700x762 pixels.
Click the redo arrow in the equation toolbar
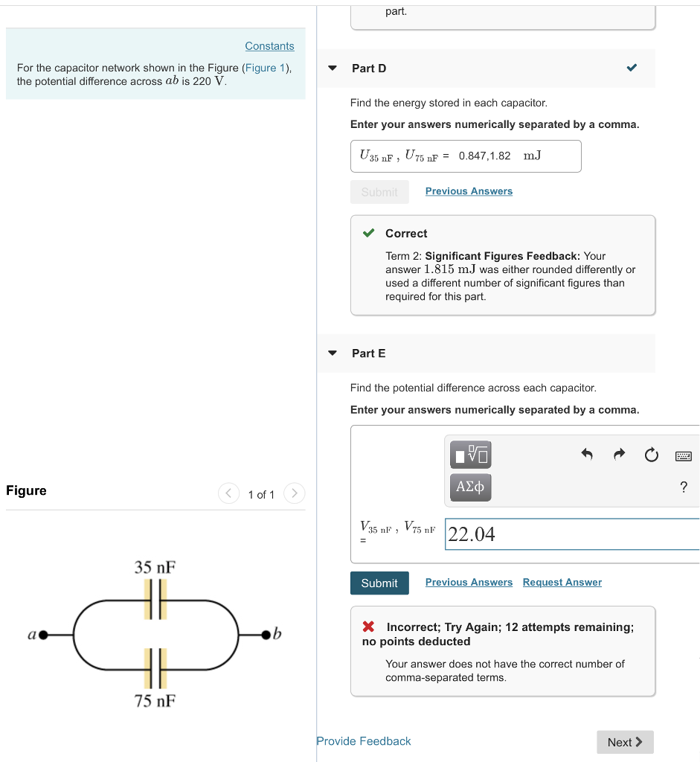click(619, 455)
